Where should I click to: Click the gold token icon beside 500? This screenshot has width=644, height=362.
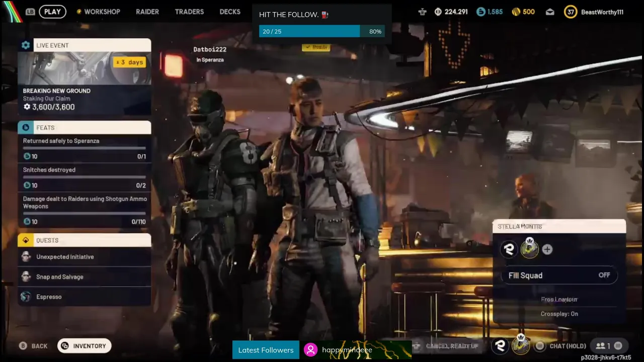(x=516, y=12)
